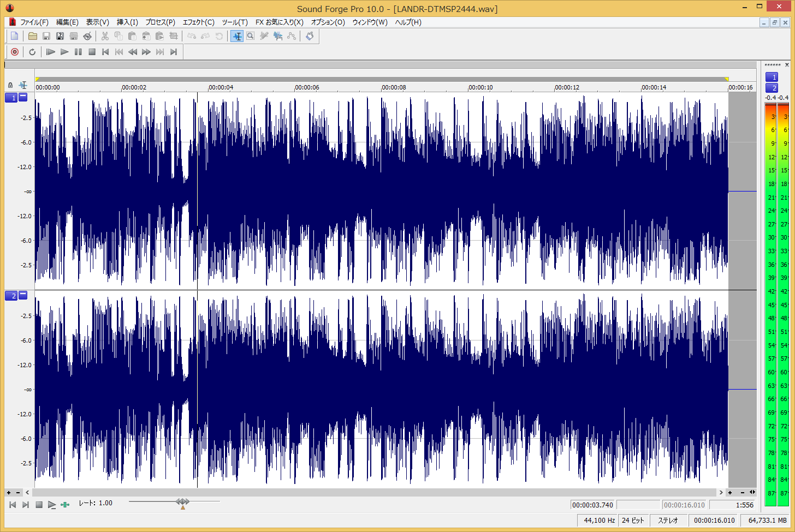The width and height of the screenshot is (795, 532).
Task: Click the zoom in plus button bottom-left
Action: pyautogui.click(x=9, y=493)
